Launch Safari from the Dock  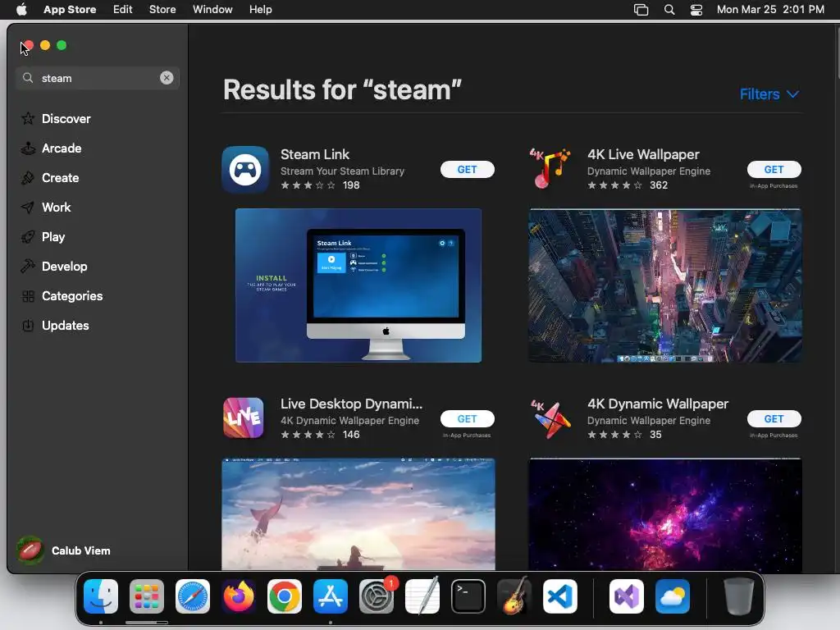tap(192, 596)
